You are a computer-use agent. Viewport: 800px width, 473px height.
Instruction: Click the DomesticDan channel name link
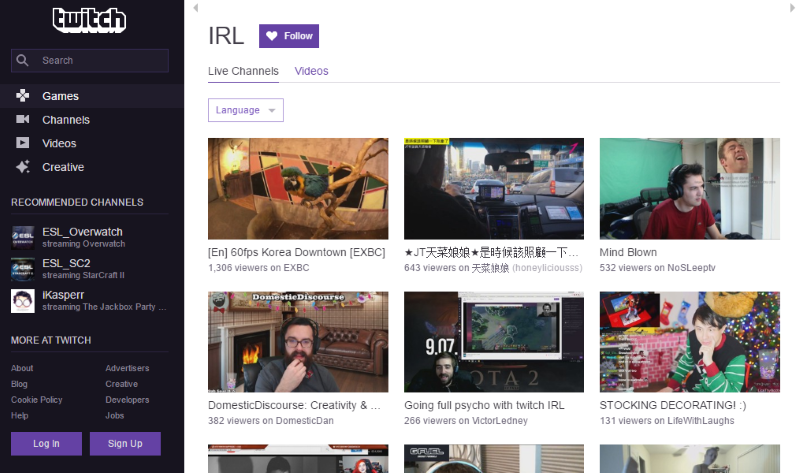[305, 420]
